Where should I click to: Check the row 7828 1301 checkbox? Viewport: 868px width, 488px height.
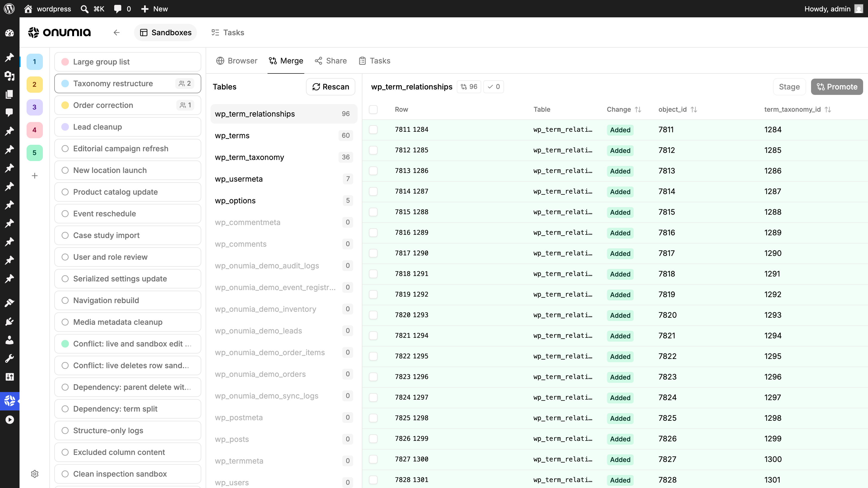tap(373, 480)
